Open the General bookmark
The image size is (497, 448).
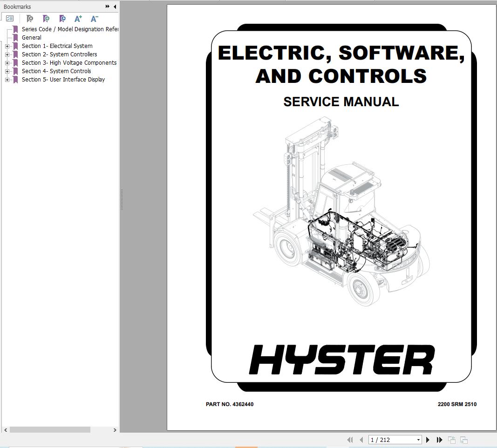(32, 37)
